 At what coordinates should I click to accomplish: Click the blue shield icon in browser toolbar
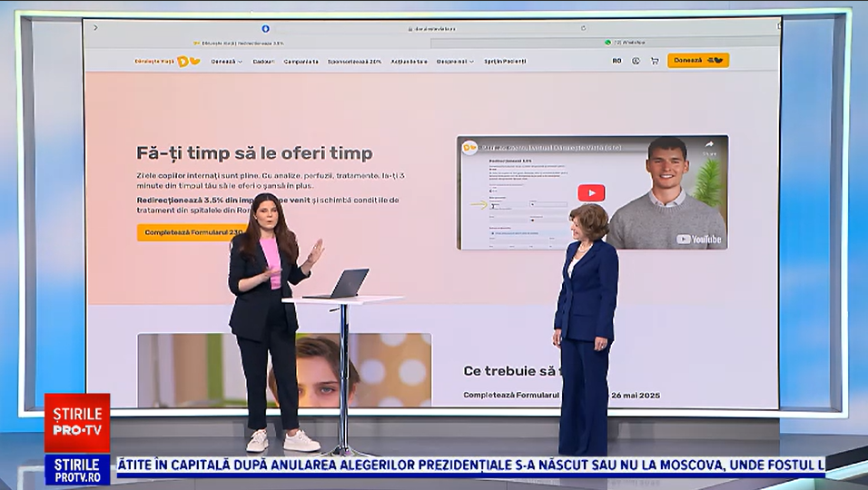(265, 28)
